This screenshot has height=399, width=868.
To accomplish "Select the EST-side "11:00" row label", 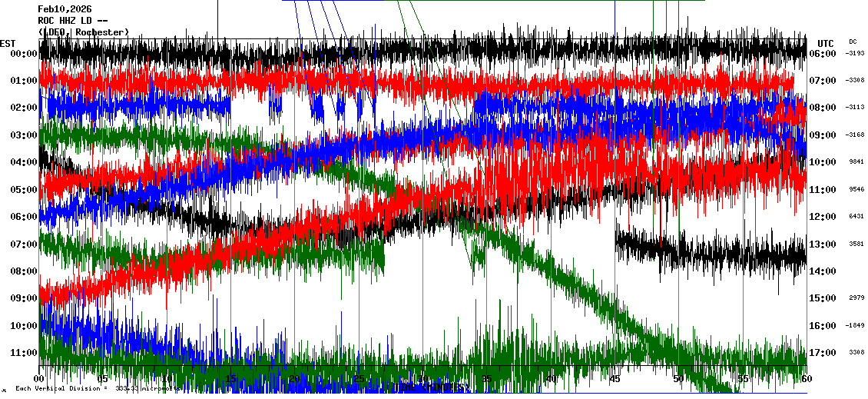I will tap(24, 352).
